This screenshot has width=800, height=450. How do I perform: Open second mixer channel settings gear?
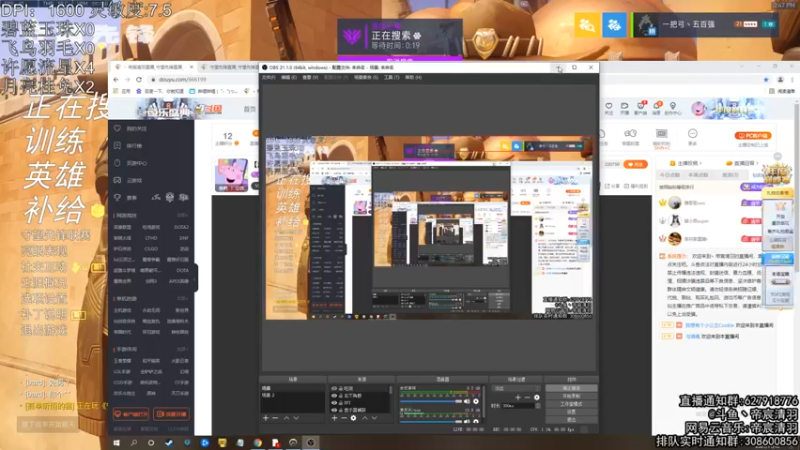476,421
